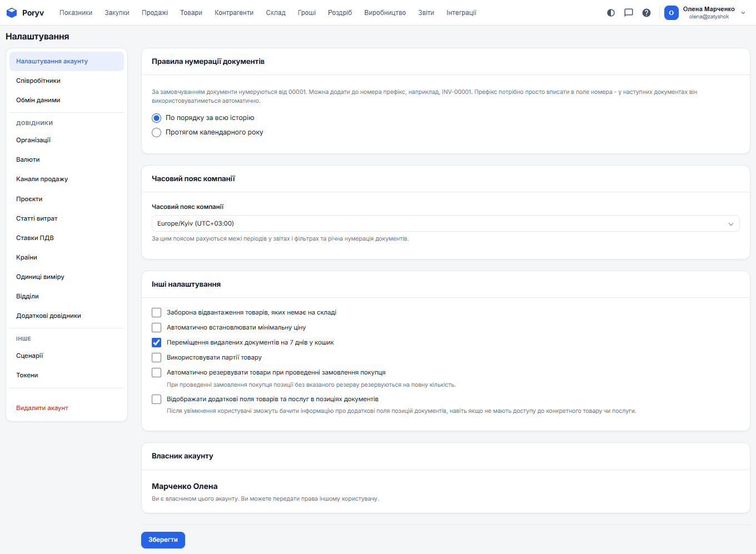Select 'Налаштування акаунту' in sidebar
The height and width of the screenshot is (554, 756).
[x=67, y=61]
